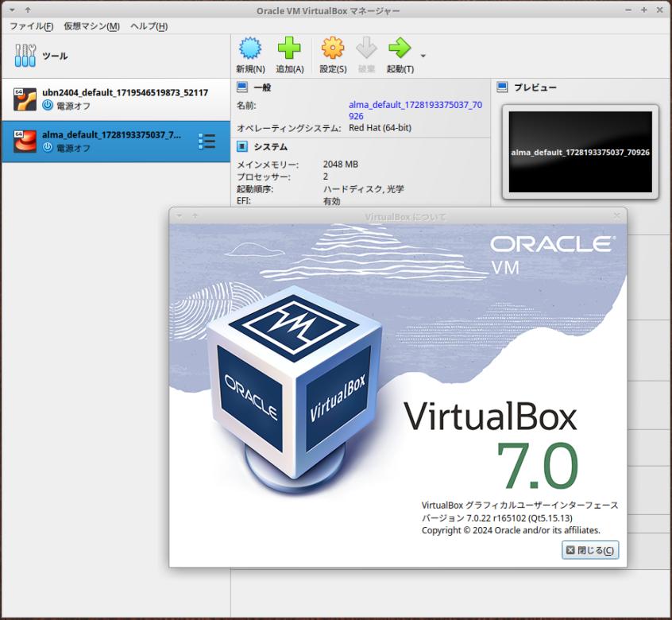This screenshot has height=620, width=672.
Task: Click the 新規(N) new machine icon
Action: coord(250,48)
